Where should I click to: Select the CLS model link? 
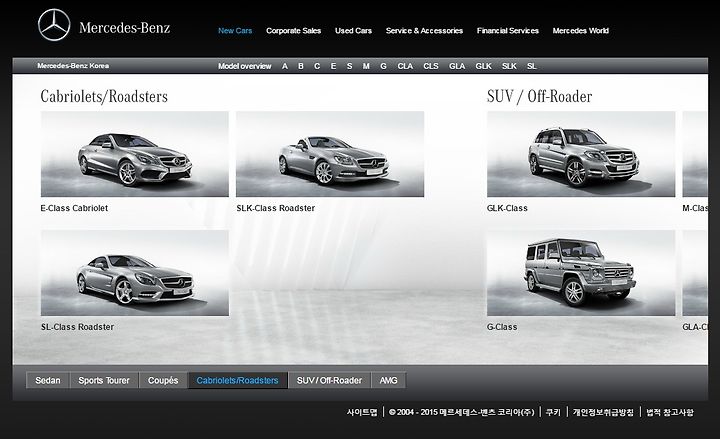pos(431,66)
